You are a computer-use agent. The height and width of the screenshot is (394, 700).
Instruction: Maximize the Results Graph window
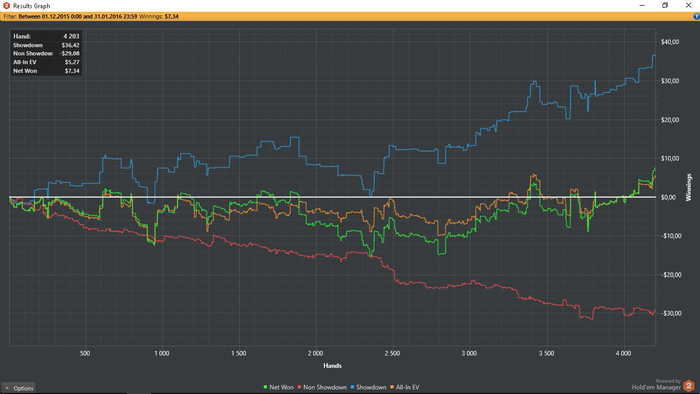pos(665,5)
